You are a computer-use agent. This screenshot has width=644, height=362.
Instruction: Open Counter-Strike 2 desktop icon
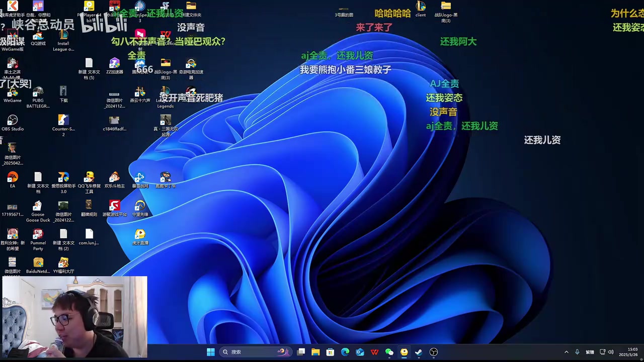pyautogui.click(x=63, y=120)
